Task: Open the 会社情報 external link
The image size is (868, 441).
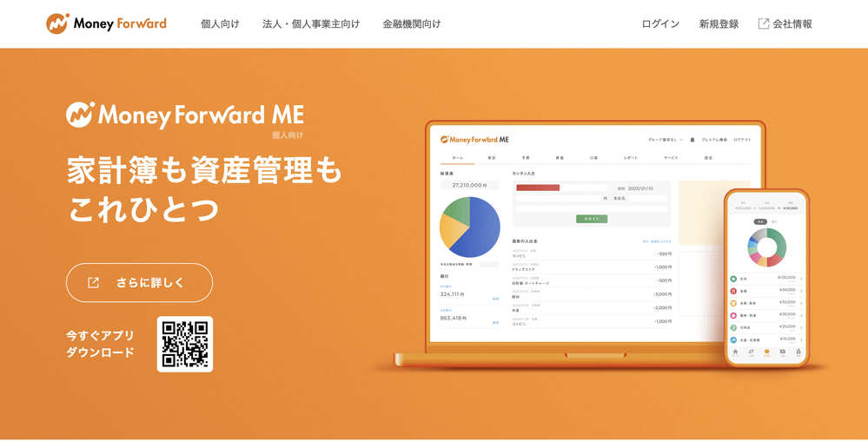Action: (x=785, y=23)
